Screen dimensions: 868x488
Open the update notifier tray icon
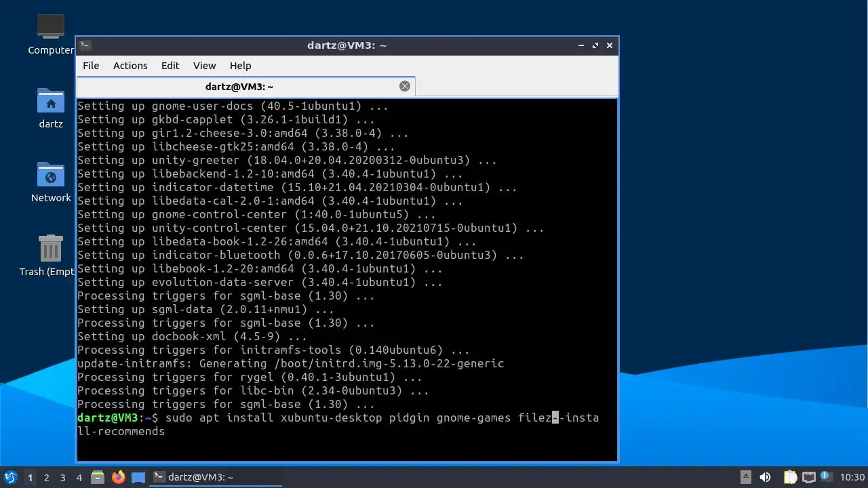point(826,476)
